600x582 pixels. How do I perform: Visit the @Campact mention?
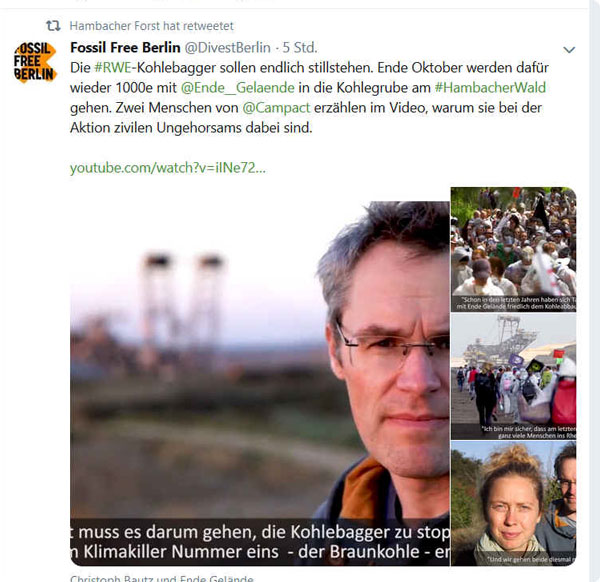[x=276, y=108]
